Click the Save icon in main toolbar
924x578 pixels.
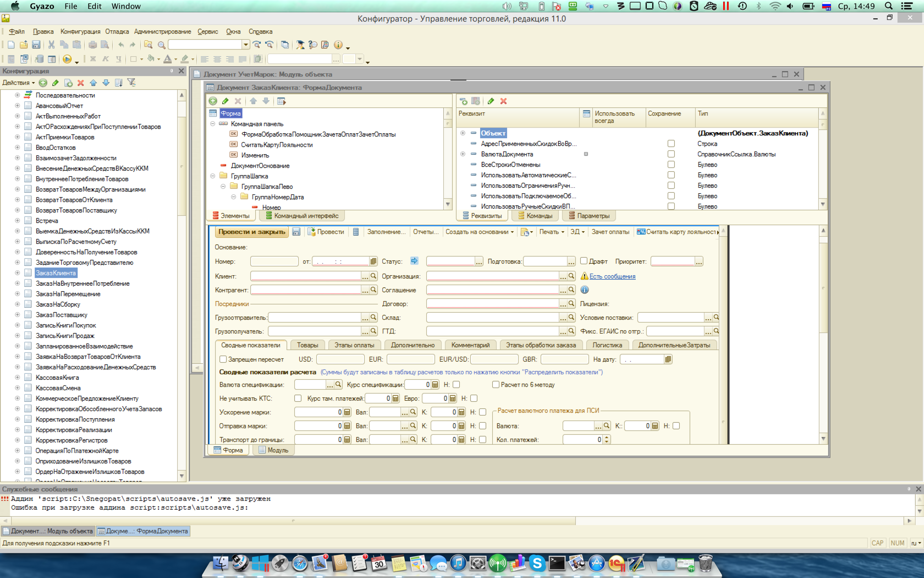[x=36, y=45]
